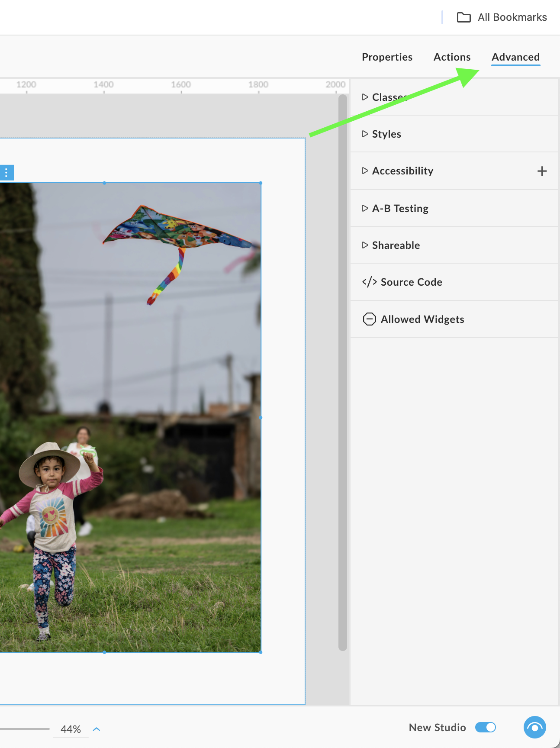Select the Advanced tab
560x748 pixels.
515,57
